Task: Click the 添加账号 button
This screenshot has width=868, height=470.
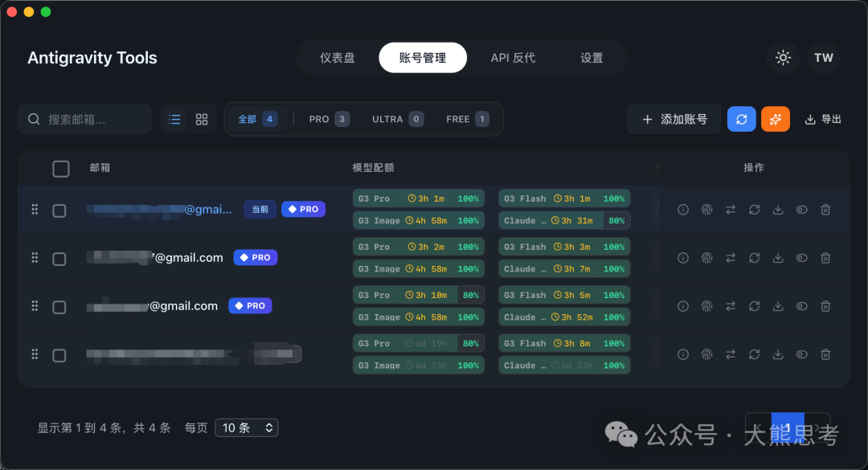Action: (x=674, y=118)
